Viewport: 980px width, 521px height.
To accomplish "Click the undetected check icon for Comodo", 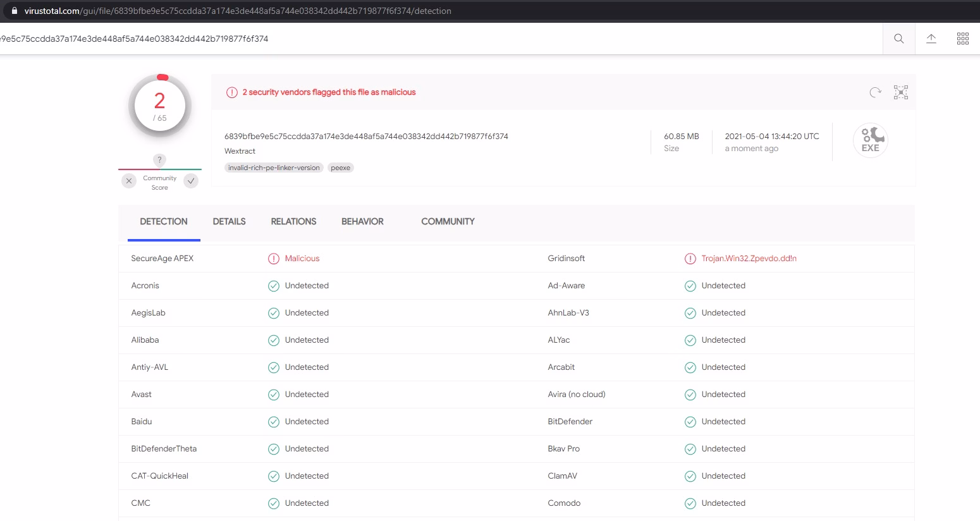I will point(690,503).
